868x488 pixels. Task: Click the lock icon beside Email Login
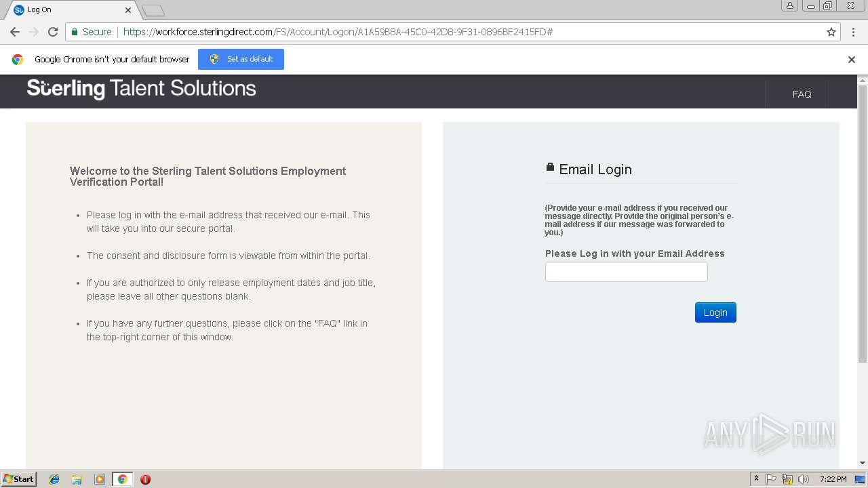550,167
